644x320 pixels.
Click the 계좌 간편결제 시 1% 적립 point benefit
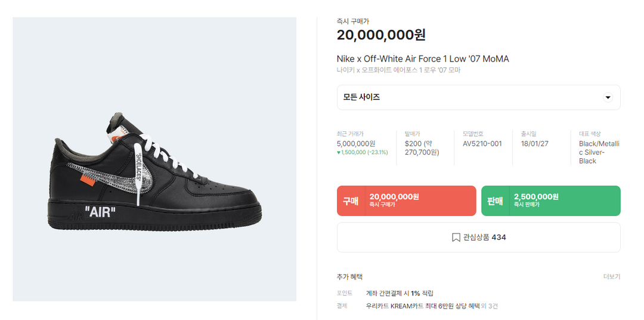click(x=400, y=293)
